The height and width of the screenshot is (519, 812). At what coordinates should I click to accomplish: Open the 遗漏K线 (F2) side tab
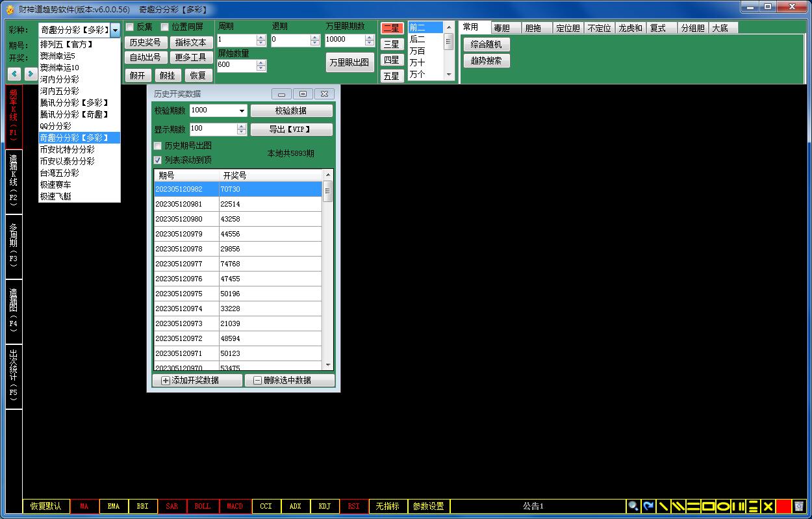point(14,181)
